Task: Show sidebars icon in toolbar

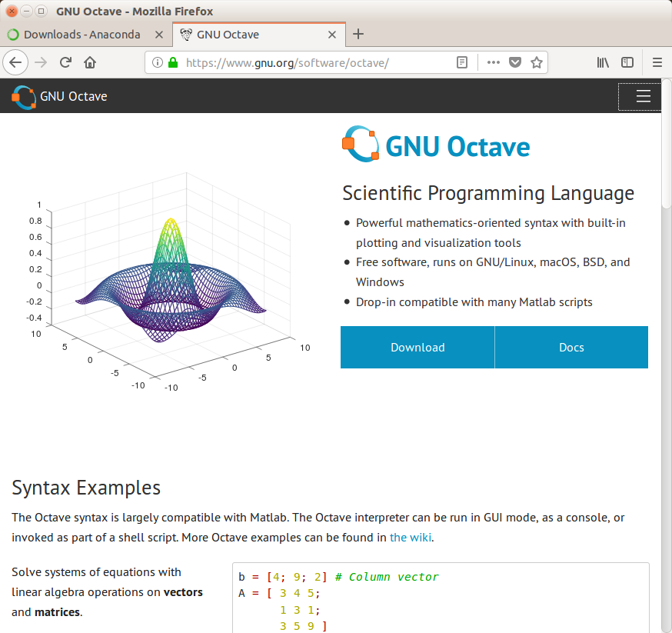Action: coord(627,62)
